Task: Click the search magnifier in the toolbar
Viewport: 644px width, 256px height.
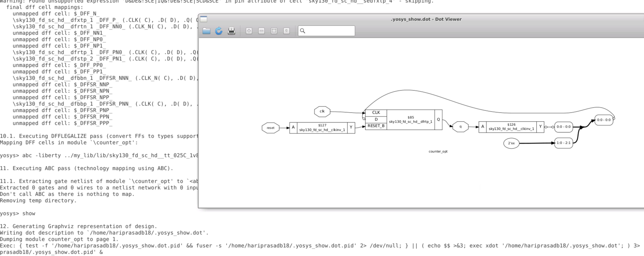Action: [303, 31]
